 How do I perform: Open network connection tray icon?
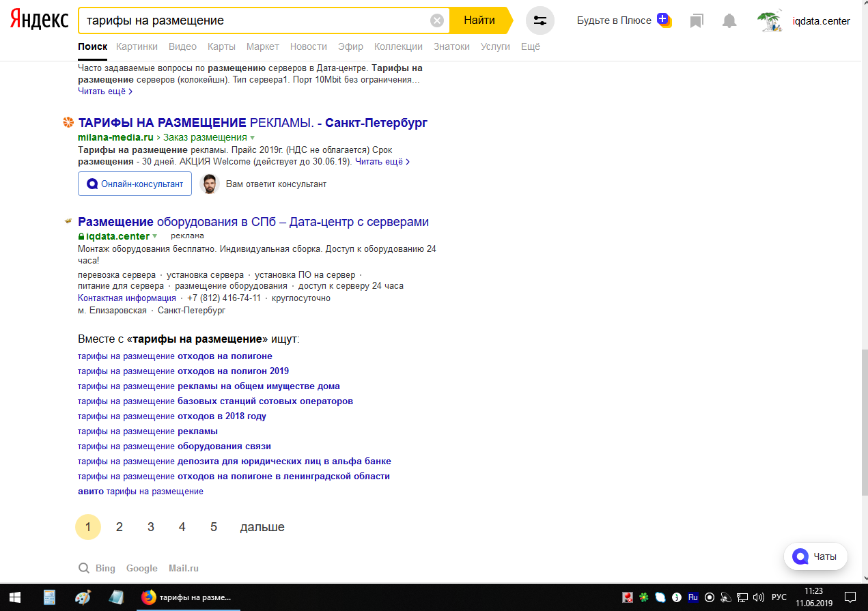[x=742, y=597]
